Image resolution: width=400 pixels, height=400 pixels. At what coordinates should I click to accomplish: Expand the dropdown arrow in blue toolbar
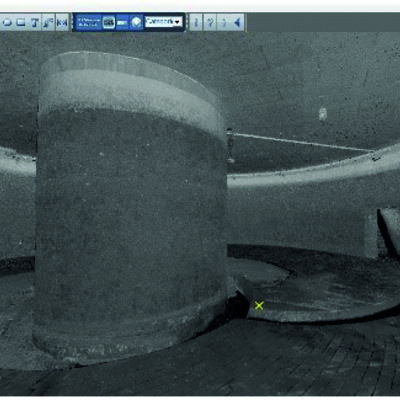point(177,22)
